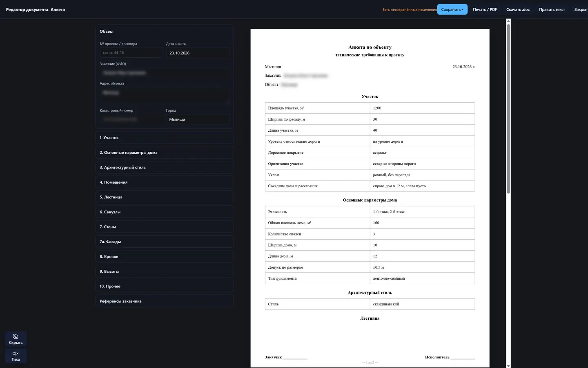Close the editor with Закрыть
This screenshot has height=368, width=588.
[x=581, y=9]
